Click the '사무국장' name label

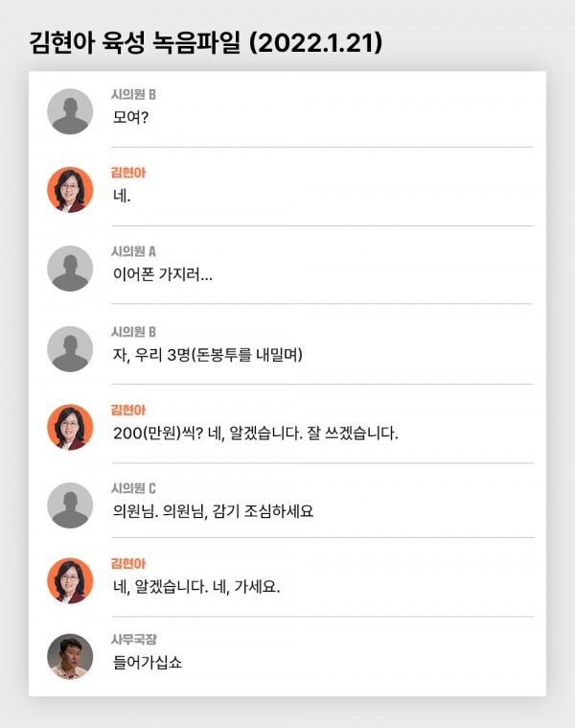[133, 639]
